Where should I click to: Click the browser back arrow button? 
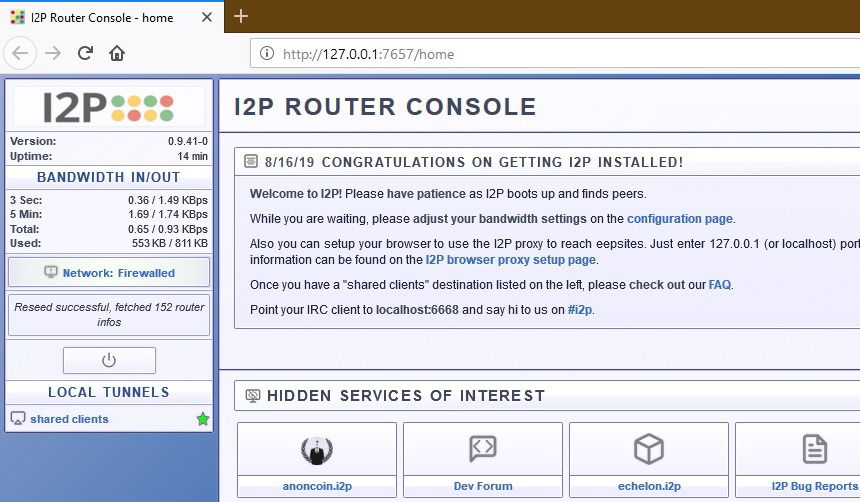tap(20, 53)
